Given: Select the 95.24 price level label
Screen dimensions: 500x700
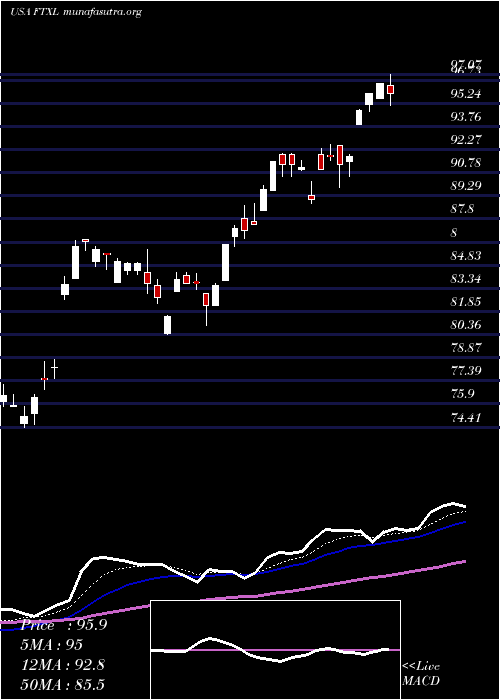Looking at the screenshot, I should click(x=466, y=94).
